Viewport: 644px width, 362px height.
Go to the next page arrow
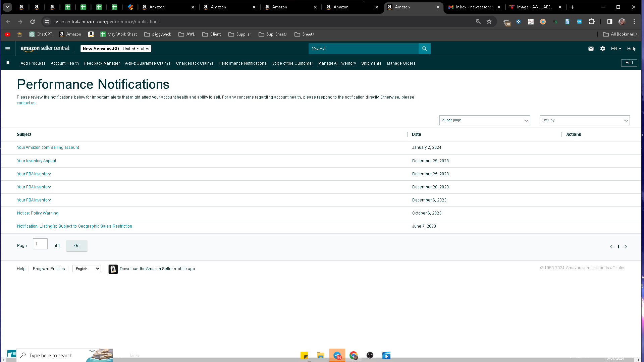coord(626,247)
